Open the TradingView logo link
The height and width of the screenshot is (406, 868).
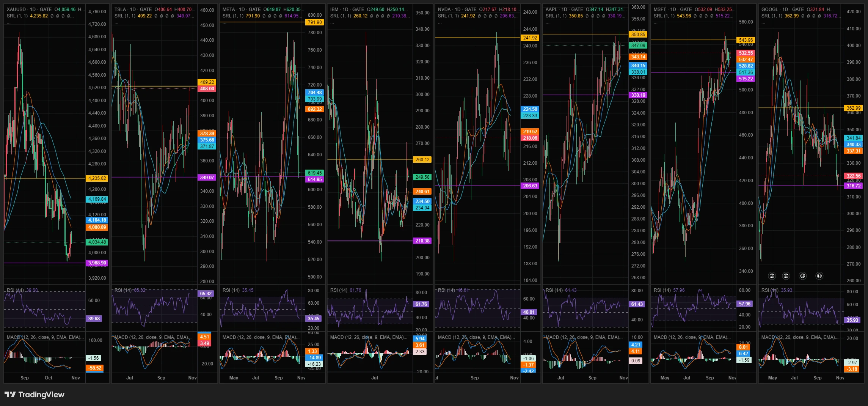point(35,395)
